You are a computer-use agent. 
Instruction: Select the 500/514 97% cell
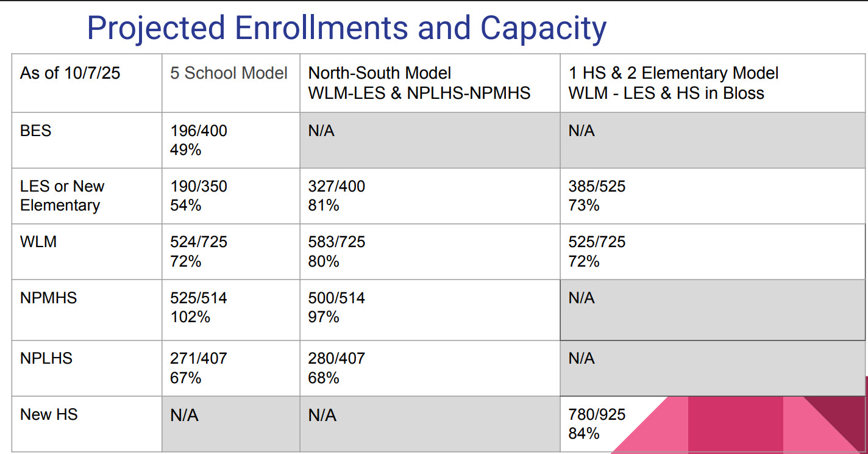[336, 308]
